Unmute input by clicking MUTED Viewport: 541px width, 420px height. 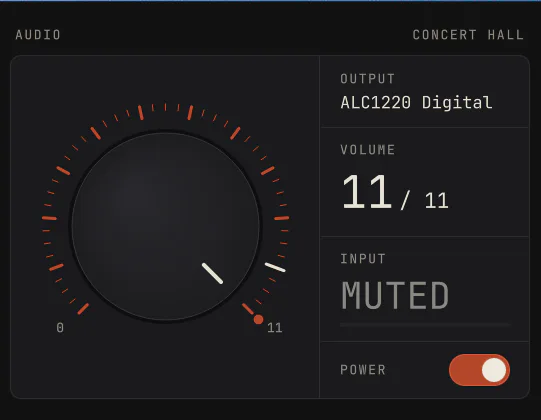(395, 295)
